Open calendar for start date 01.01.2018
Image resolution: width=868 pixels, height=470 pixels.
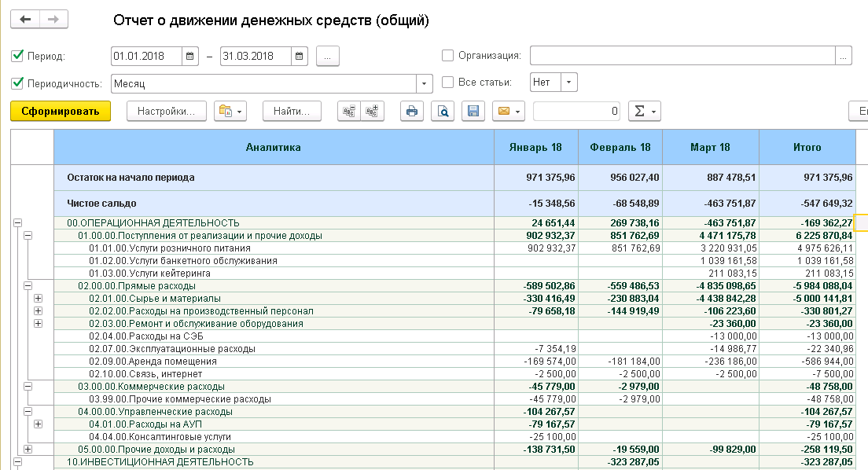pyautogui.click(x=189, y=56)
